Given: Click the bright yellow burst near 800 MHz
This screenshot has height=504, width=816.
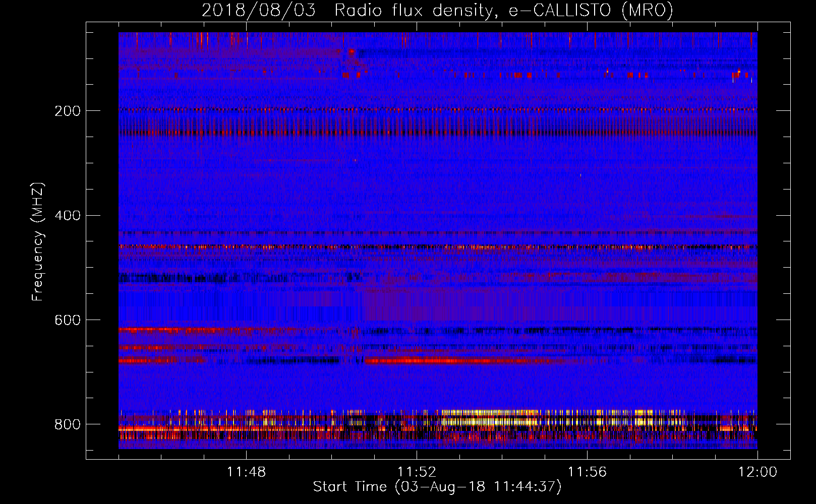Looking at the screenshot, I should pos(489,418).
